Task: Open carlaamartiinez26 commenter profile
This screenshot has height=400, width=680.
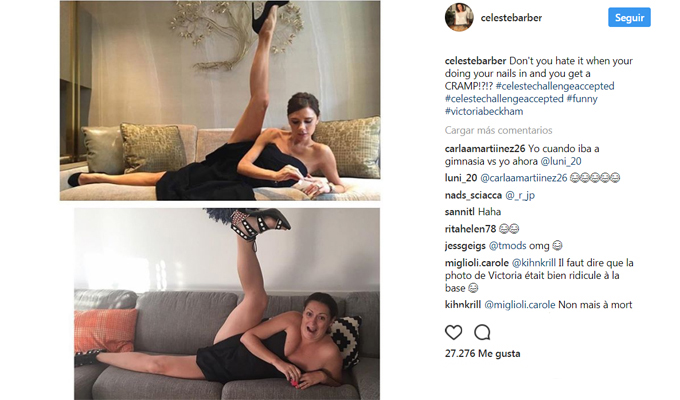Action: click(x=485, y=149)
